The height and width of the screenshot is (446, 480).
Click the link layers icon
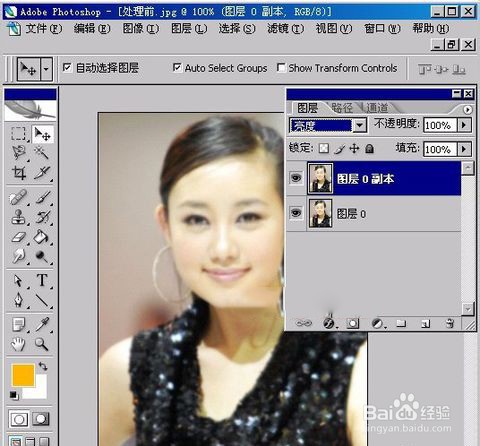[304, 323]
